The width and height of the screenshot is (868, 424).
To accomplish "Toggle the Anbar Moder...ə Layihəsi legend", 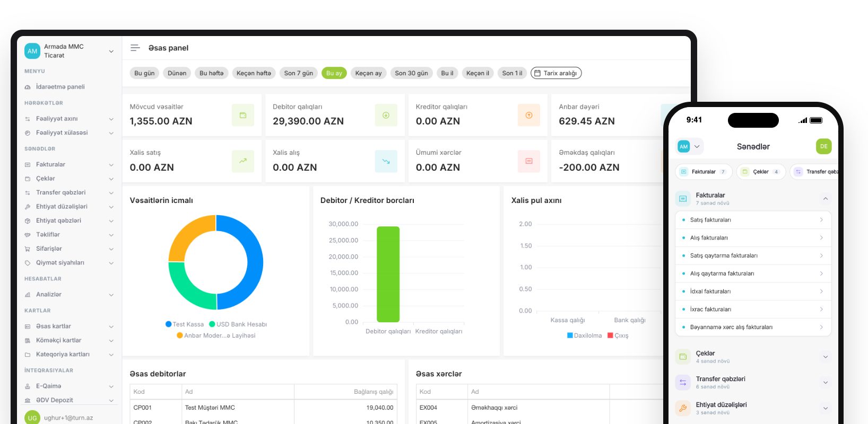I will point(216,335).
